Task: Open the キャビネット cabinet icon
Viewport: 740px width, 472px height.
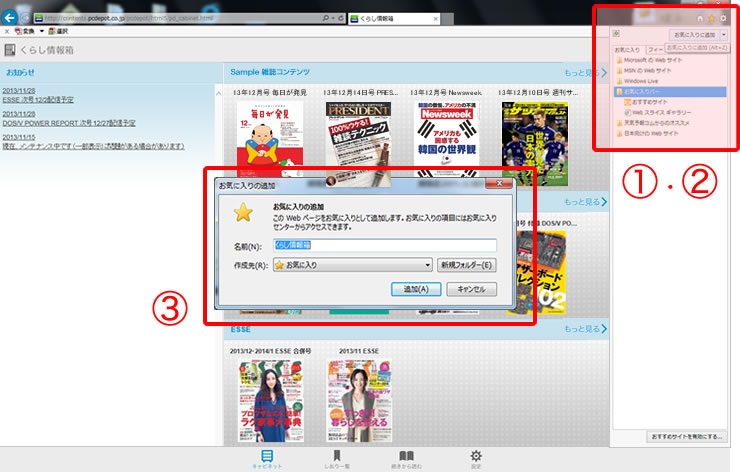Action: 267,459
